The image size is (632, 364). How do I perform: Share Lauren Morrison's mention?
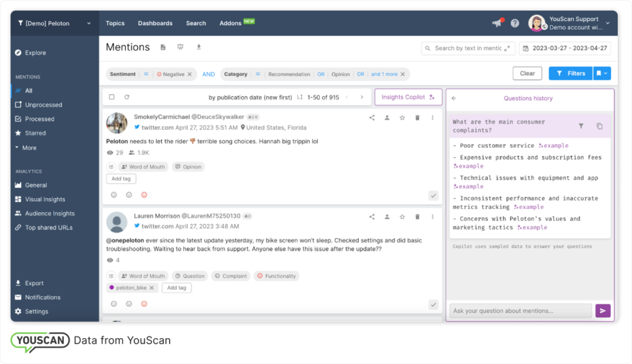pyautogui.click(x=372, y=216)
